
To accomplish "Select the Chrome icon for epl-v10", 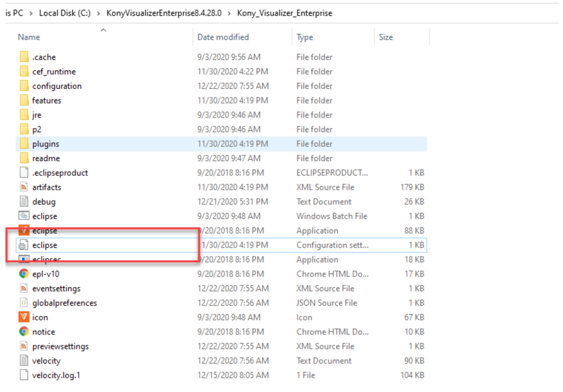I will click(x=24, y=273).
